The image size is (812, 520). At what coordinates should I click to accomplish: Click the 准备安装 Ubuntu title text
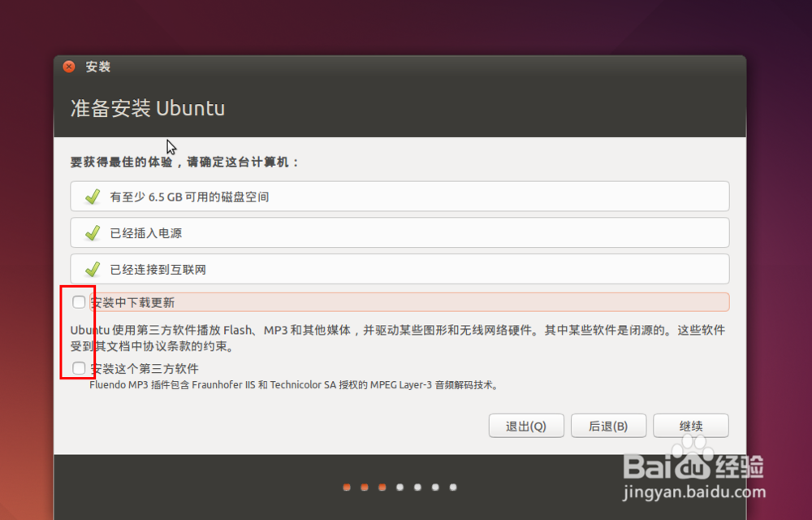[x=148, y=108]
